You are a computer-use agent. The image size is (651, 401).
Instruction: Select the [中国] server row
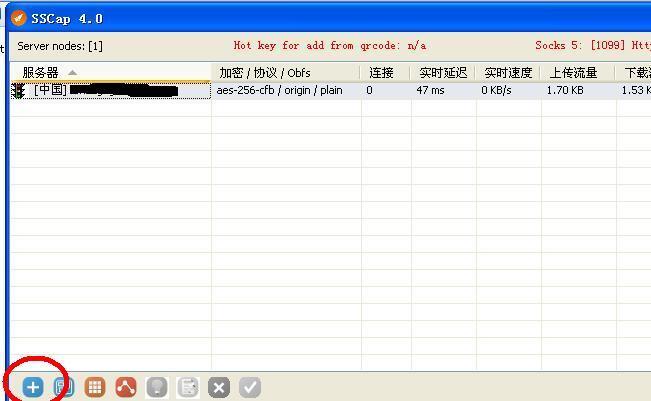(100, 90)
